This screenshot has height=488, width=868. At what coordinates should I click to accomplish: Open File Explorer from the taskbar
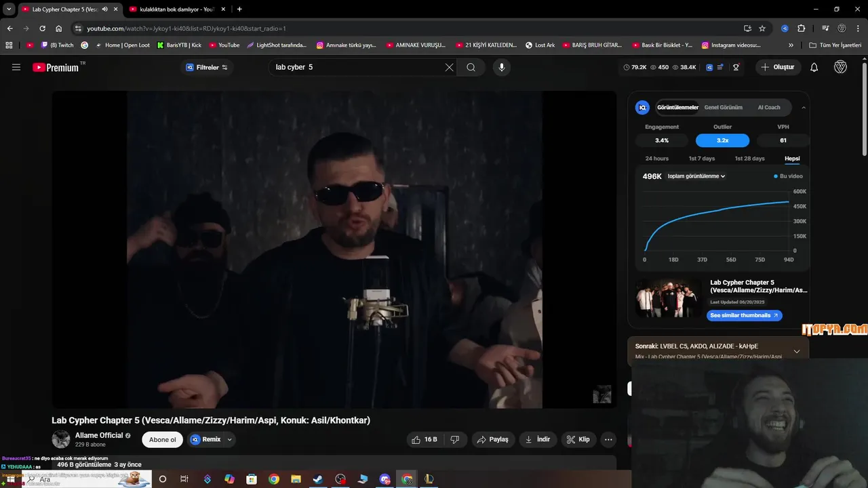(x=296, y=479)
